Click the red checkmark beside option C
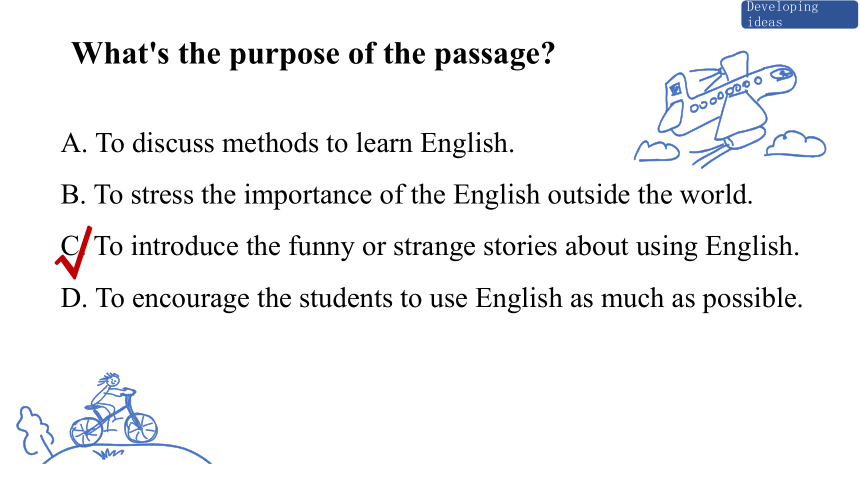Screen dimensions: 860x484 pyautogui.click(x=74, y=252)
